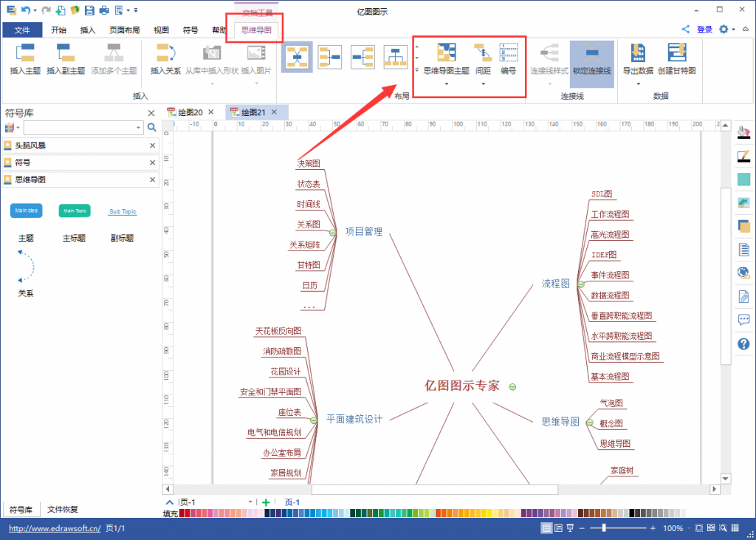This screenshot has width=756, height=540.
Task: Select the tree-style org chart layout
Action: coord(396,57)
